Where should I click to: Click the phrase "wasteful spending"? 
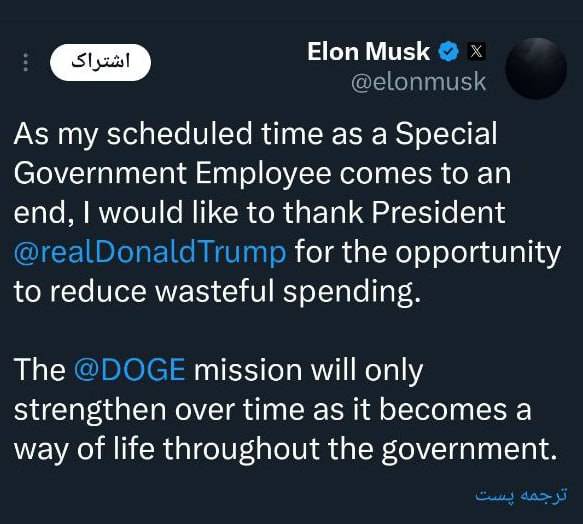pyautogui.click(x=288, y=292)
